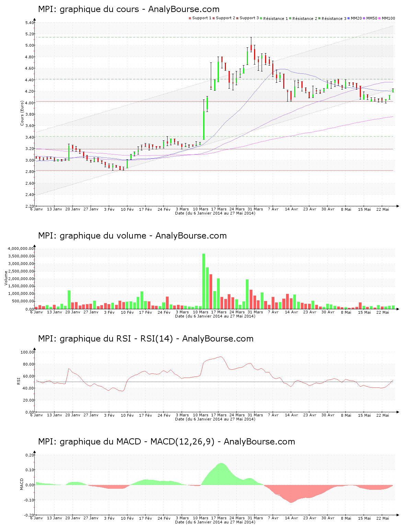Click the "60.00" value on the RSI axis
This screenshot has height=532, width=412.
point(28,376)
